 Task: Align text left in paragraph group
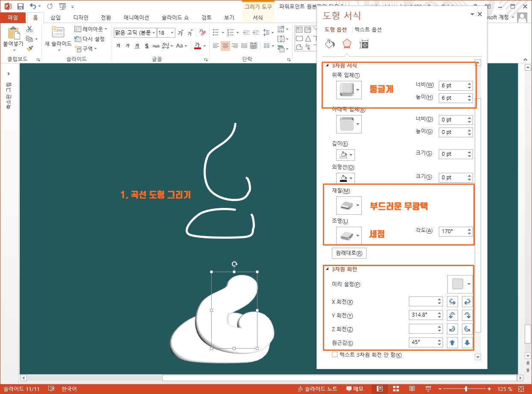(x=216, y=46)
